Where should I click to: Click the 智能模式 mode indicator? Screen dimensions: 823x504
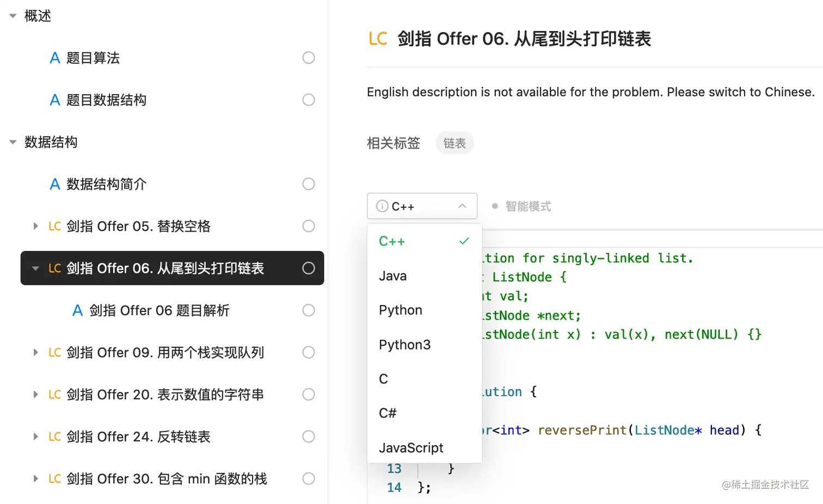[522, 206]
